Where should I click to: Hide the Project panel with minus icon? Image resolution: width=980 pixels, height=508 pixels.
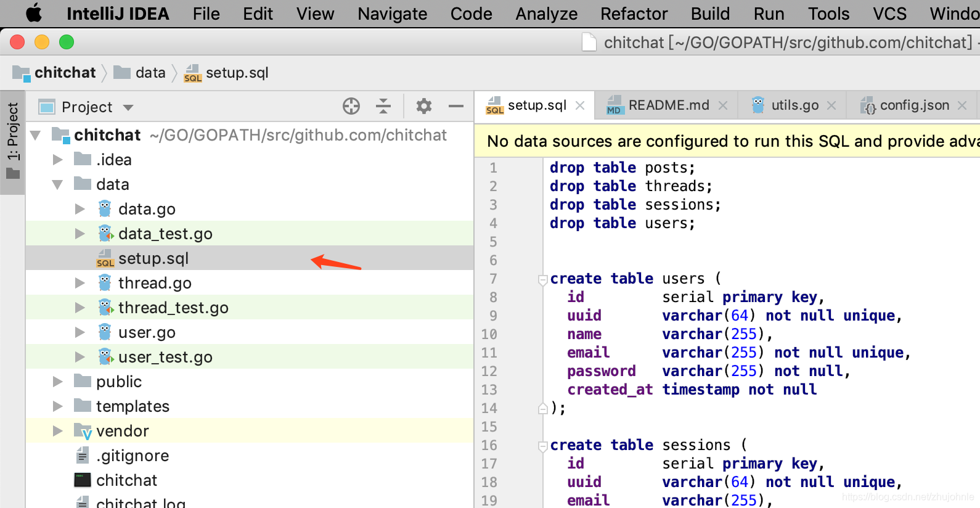click(x=456, y=106)
